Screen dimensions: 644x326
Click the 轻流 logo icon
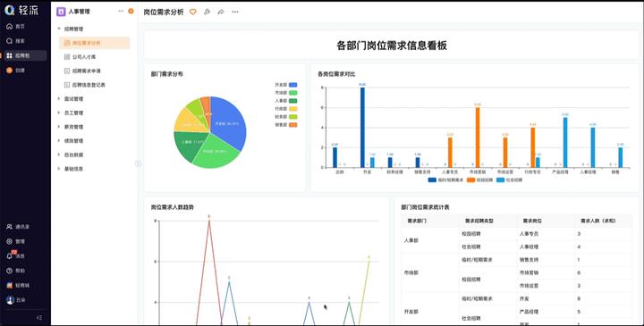click(10, 10)
